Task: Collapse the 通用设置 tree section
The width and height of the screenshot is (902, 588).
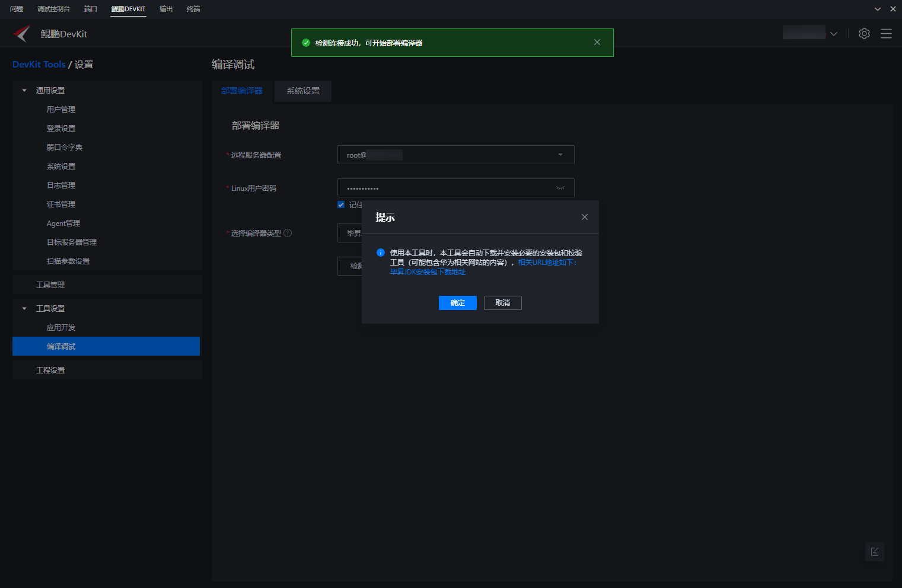Action: point(24,91)
